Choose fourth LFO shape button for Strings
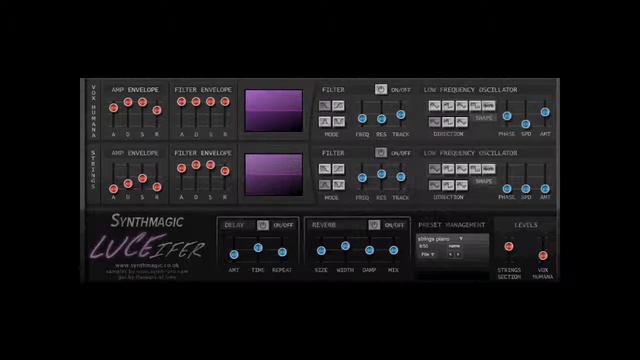The height and width of the screenshot is (360, 640). pyautogui.click(x=475, y=169)
